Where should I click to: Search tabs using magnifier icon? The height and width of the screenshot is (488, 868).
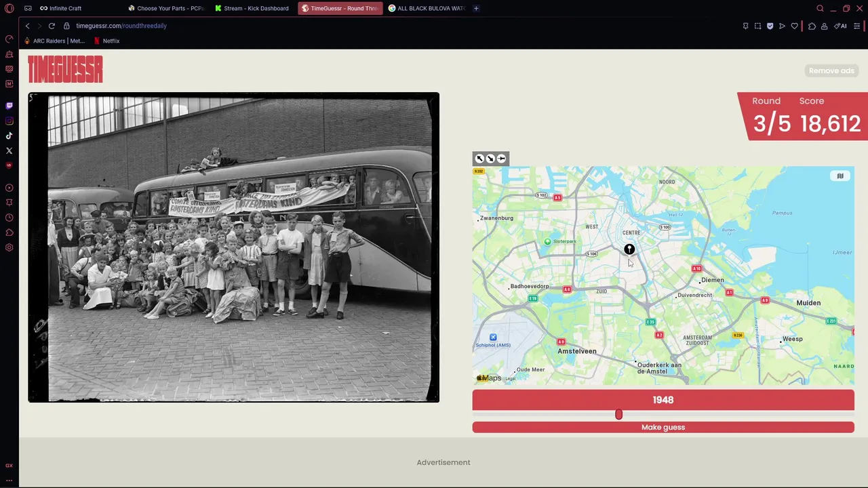point(820,8)
